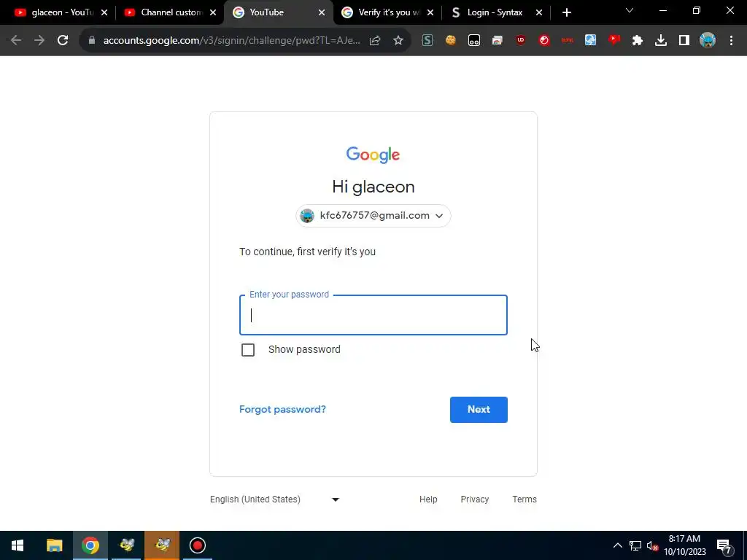Open Chrome downloads tray icon
This screenshot has width=747, height=560.
661,41
